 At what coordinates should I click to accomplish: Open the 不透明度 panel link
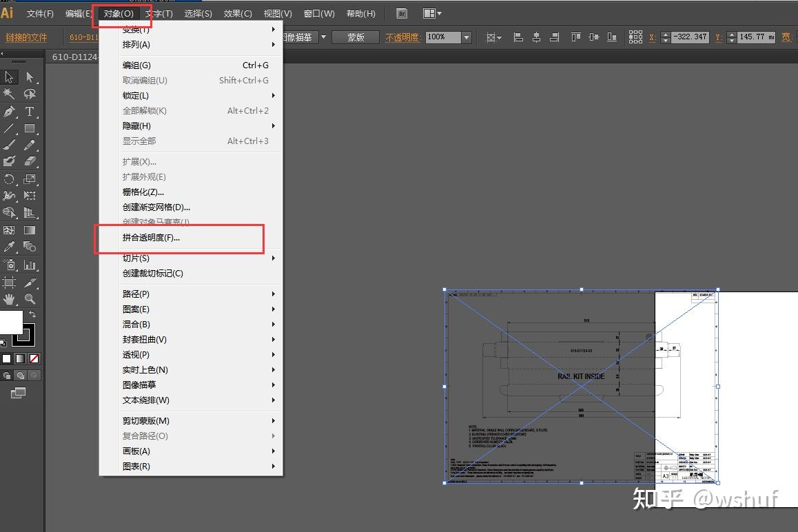point(402,37)
